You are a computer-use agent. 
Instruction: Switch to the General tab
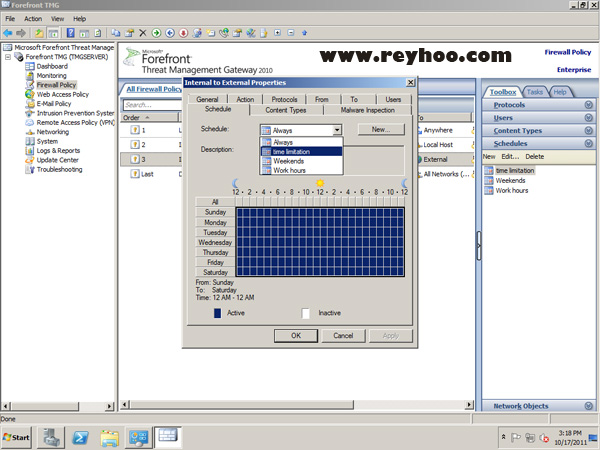click(x=207, y=99)
